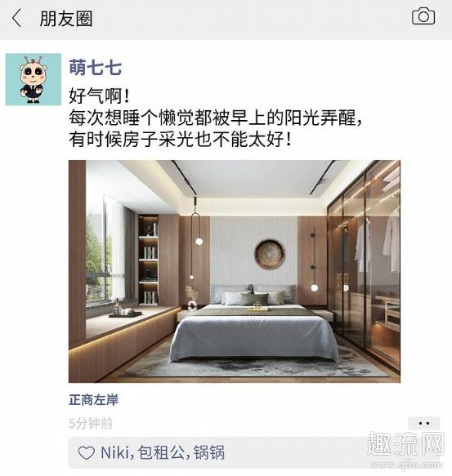Tap the post line about 房子采光
This screenshot has width=452, height=476.
click(x=181, y=140)
